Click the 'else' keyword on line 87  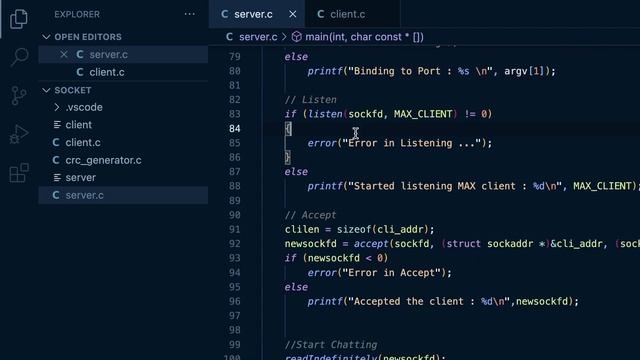click(296, 172)
